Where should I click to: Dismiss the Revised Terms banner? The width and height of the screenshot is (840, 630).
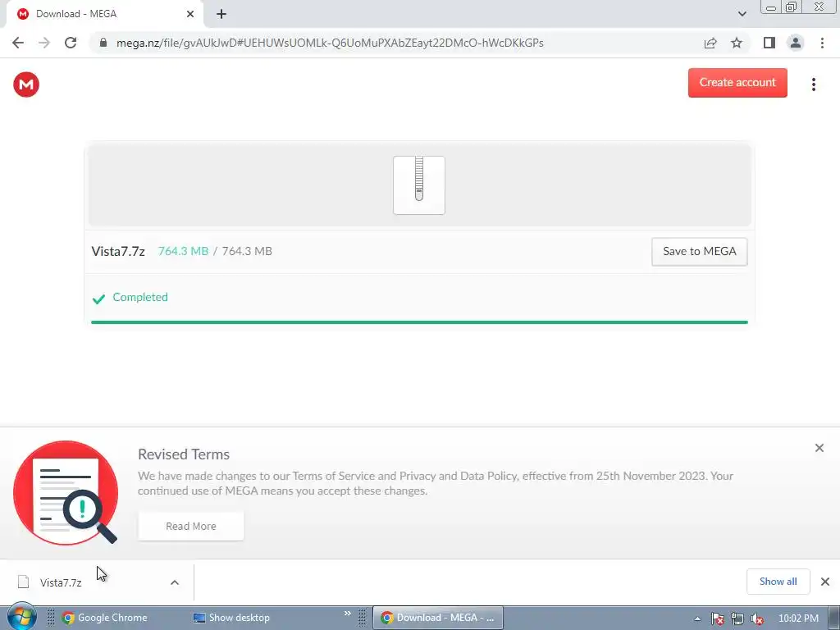pos(819,448)
